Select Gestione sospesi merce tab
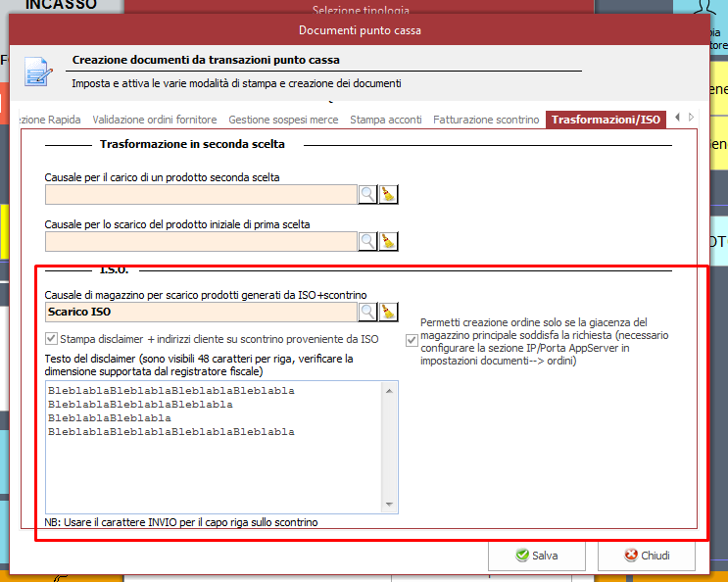 tap(283, 120)
